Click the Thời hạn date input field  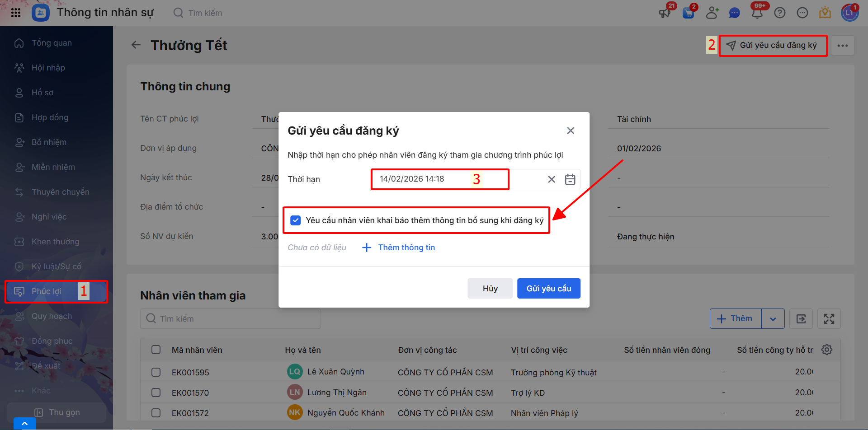coord(439,179)
